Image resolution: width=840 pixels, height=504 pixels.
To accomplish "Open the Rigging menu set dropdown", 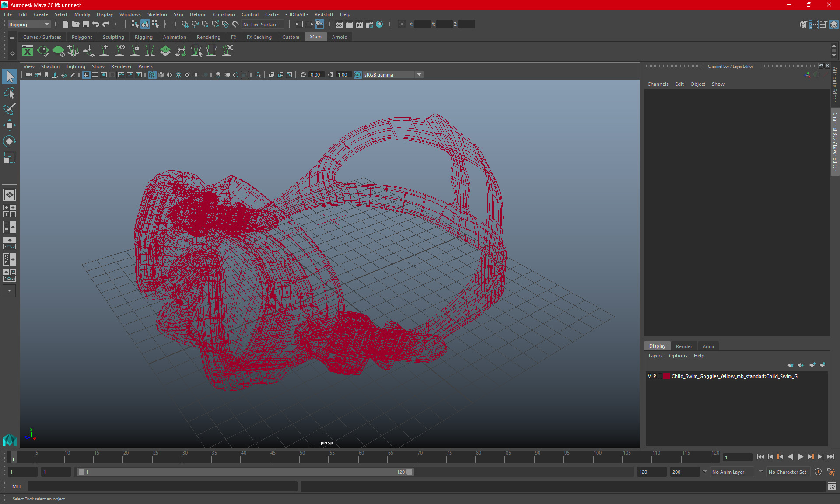I will pyautogui.click(x=29, y=24).
